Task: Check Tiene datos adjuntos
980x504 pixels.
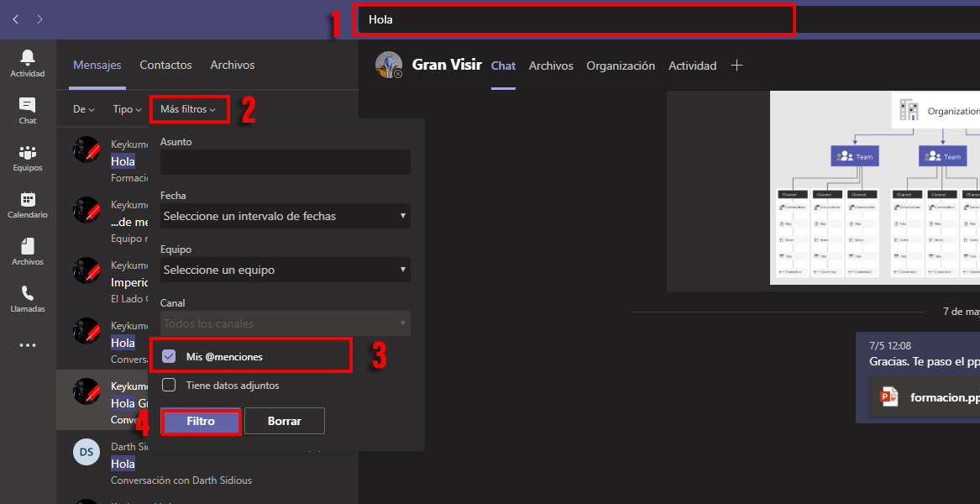Action: [169, 384]
